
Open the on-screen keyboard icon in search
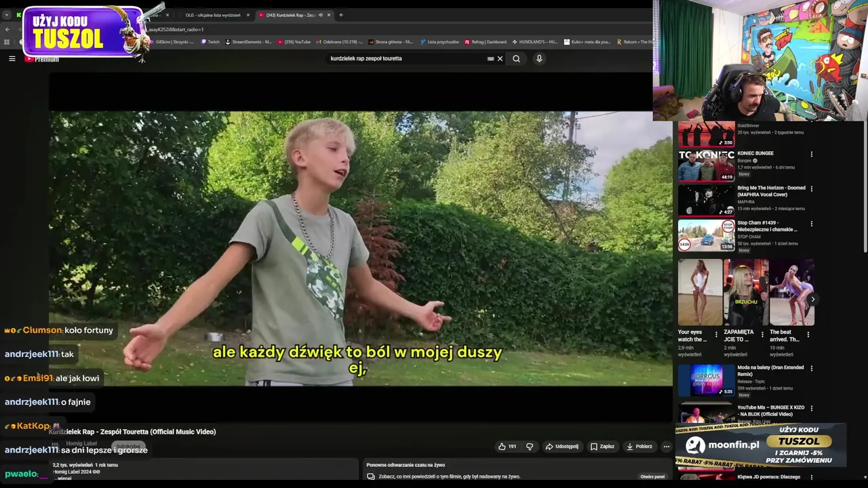(490, 58)
